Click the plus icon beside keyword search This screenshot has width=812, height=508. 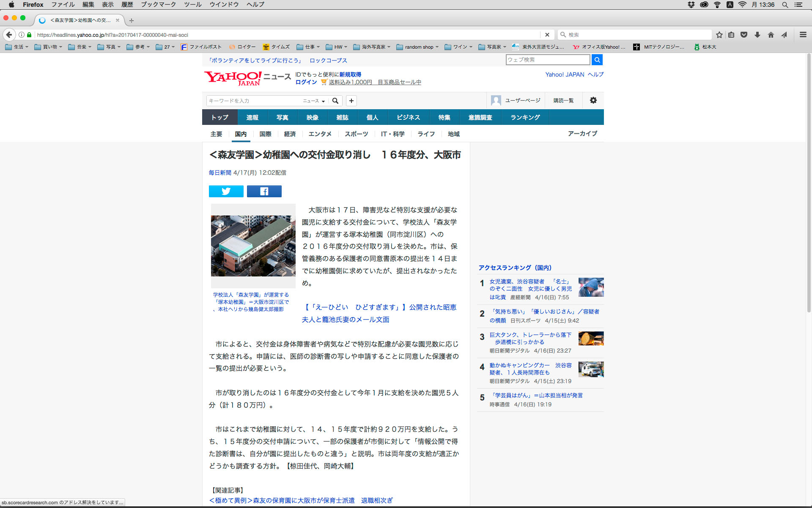tap(351, 101)
